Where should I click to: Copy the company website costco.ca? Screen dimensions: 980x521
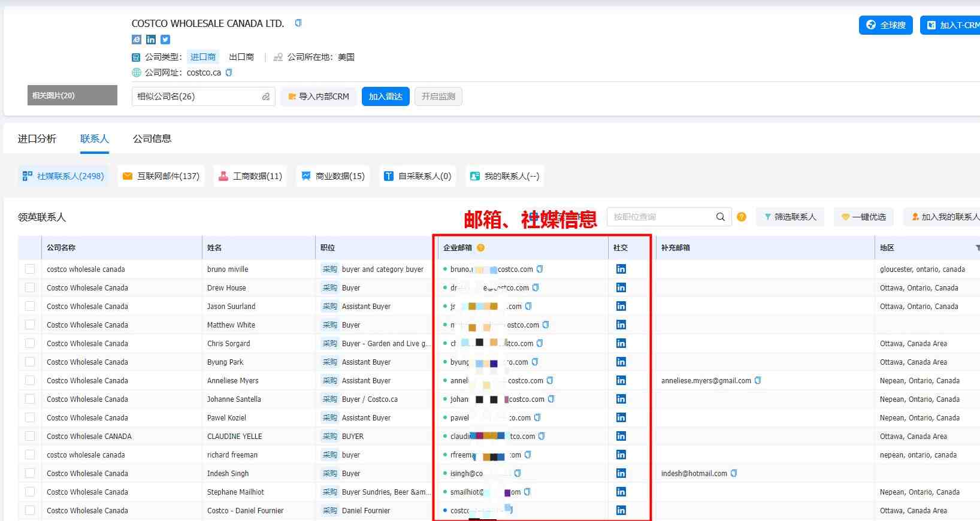(229, 72)
